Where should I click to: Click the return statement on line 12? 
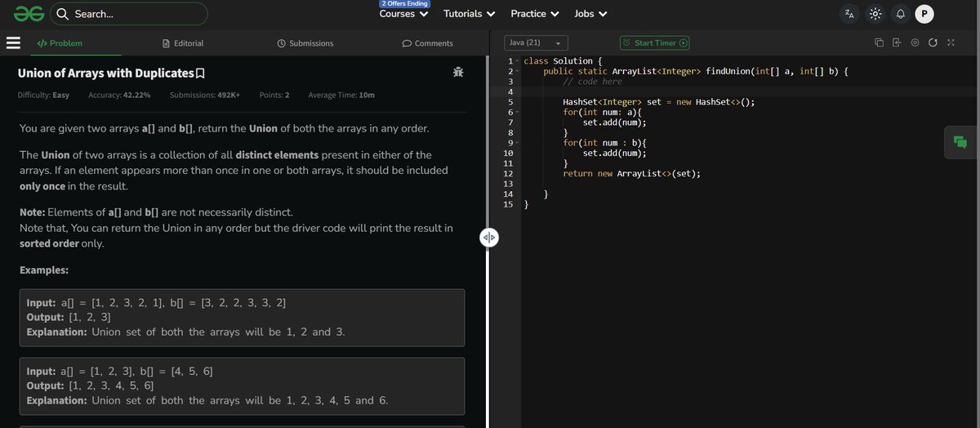pyautogui.click(x=631, y=173)
